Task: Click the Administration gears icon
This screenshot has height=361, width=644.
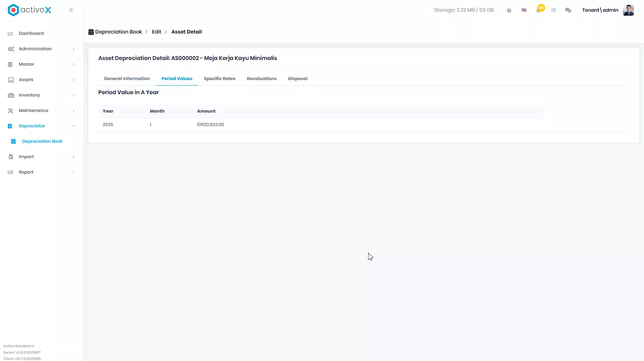Action: 11,49
